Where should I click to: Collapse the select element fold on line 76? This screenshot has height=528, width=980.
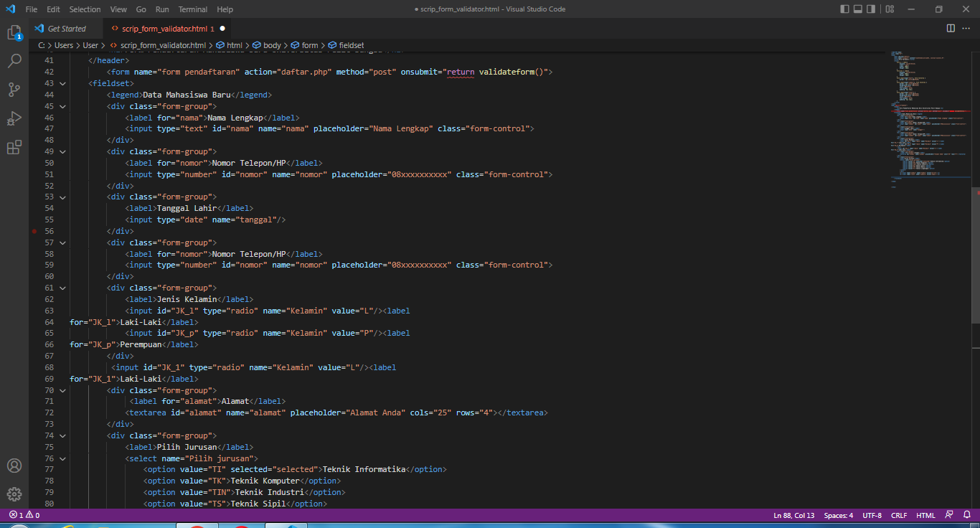click(x=62, y=458)
